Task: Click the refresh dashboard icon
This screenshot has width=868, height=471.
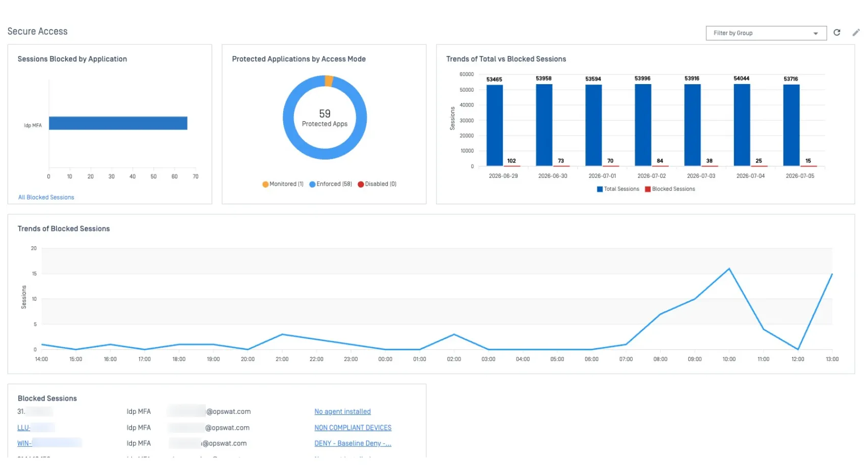Action: [x=836, y=33]
